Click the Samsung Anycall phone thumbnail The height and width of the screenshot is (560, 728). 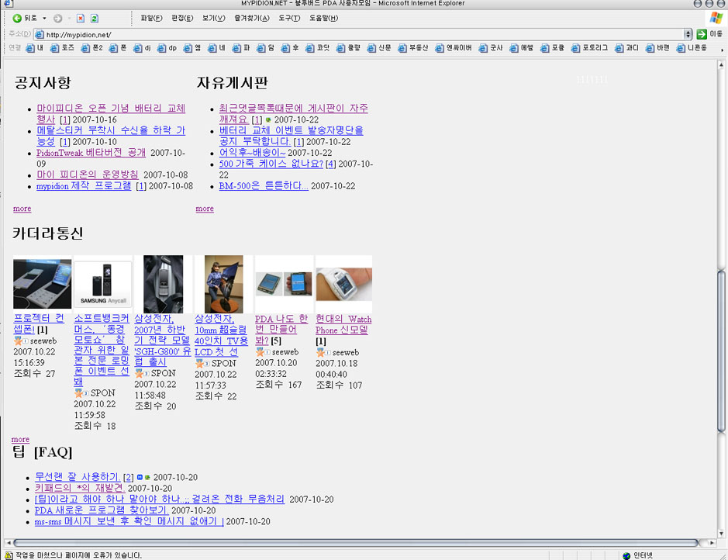pos(102,283)
